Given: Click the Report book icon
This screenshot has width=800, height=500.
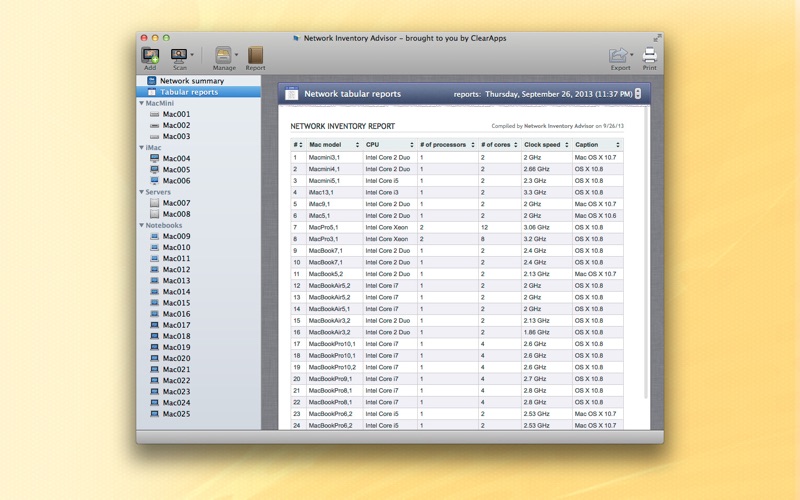Looking at the screenshot, I should [x=255, y=55].
